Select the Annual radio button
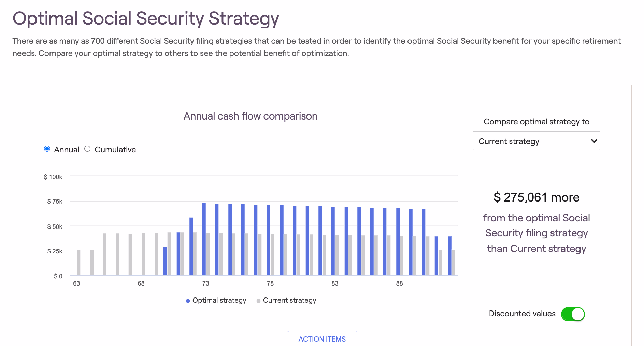The width and height of the screenshot is (644, 346). coord(47,149)
